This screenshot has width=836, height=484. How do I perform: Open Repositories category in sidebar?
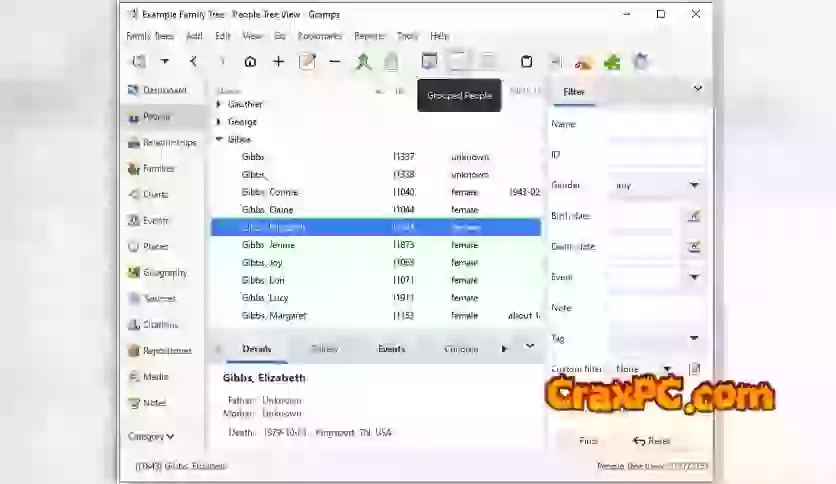pos(163,351)
